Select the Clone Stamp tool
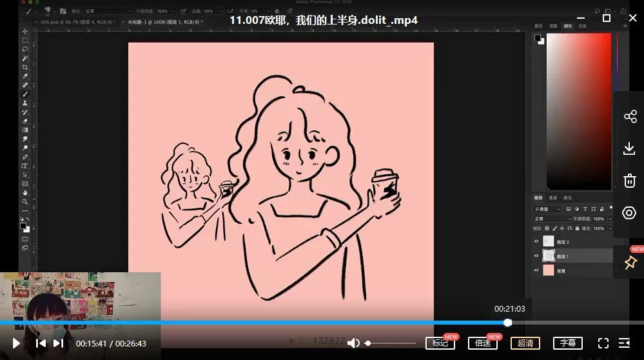This screenshot has height=360, width=644. click(x=25, y=103)
